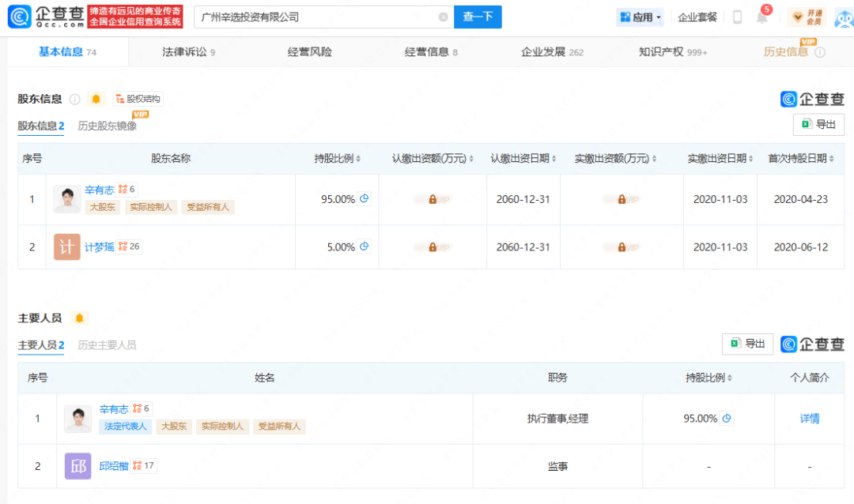This screenshot has width=854, height=504.
Task: Sort by 首次持股日期 column header
Action: click(800, 159)
